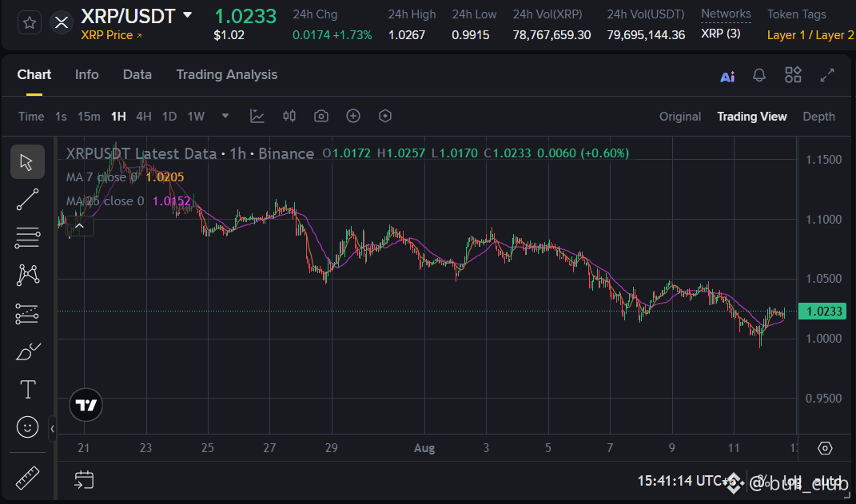Switch to the Chart tab
Image resolution: width=856 pixels, height=504 pixels.
coord(34,75)
